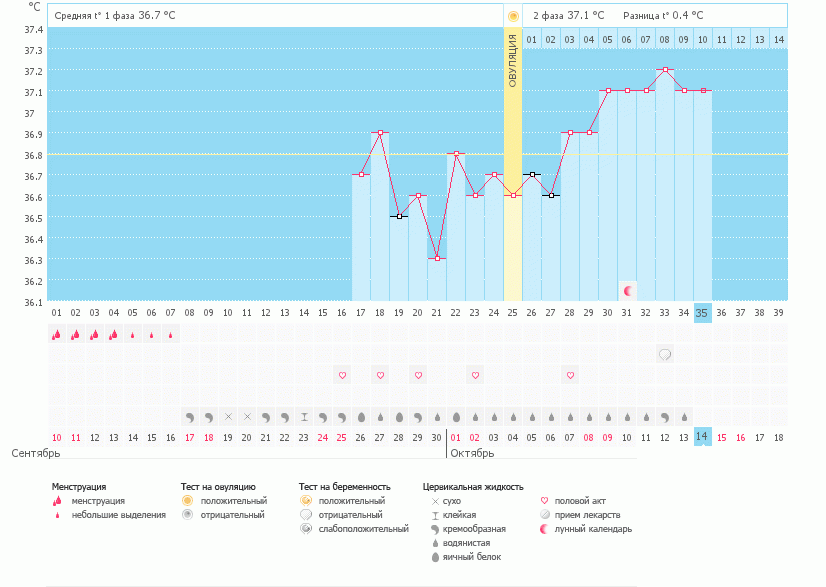Select the intercourse heart on cycle day 20
The height and width of the screenshot is (587, 826).
click(x=418, y=376)
